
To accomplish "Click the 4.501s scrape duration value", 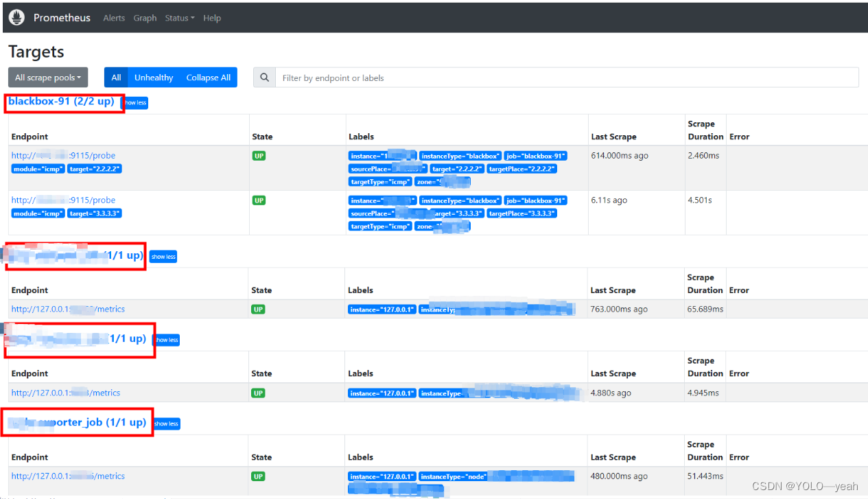I will tap(700, 200).
